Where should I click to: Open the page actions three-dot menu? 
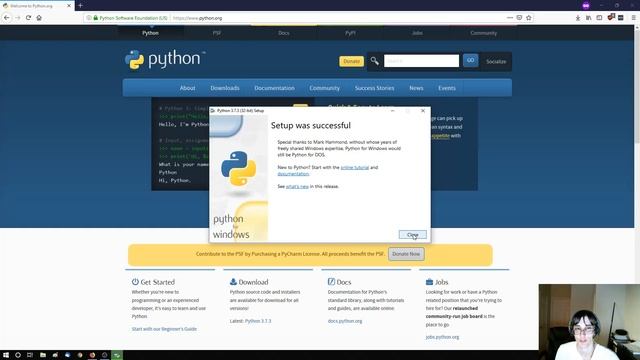(510, 18)
